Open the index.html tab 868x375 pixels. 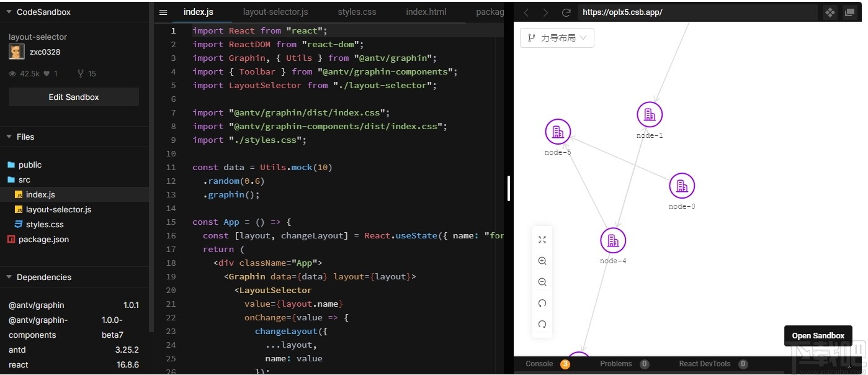click(x=426, y=11)
